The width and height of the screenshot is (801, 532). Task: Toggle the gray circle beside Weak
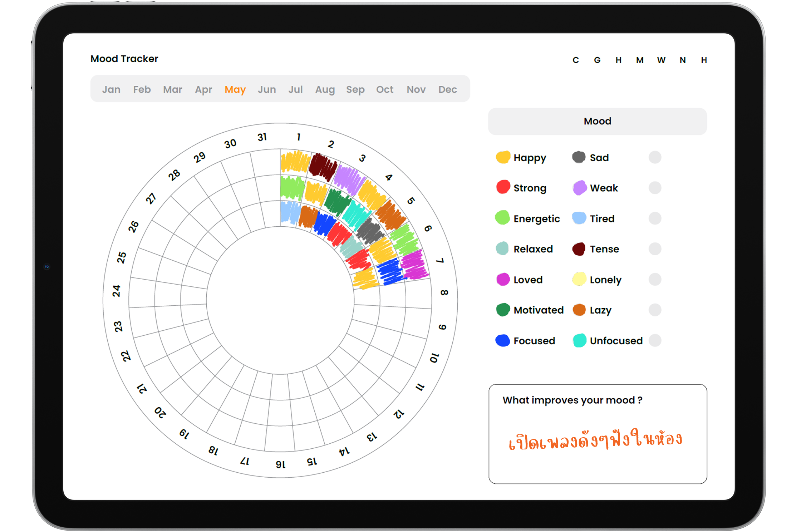pyautogui.click(x=655, y=188)
